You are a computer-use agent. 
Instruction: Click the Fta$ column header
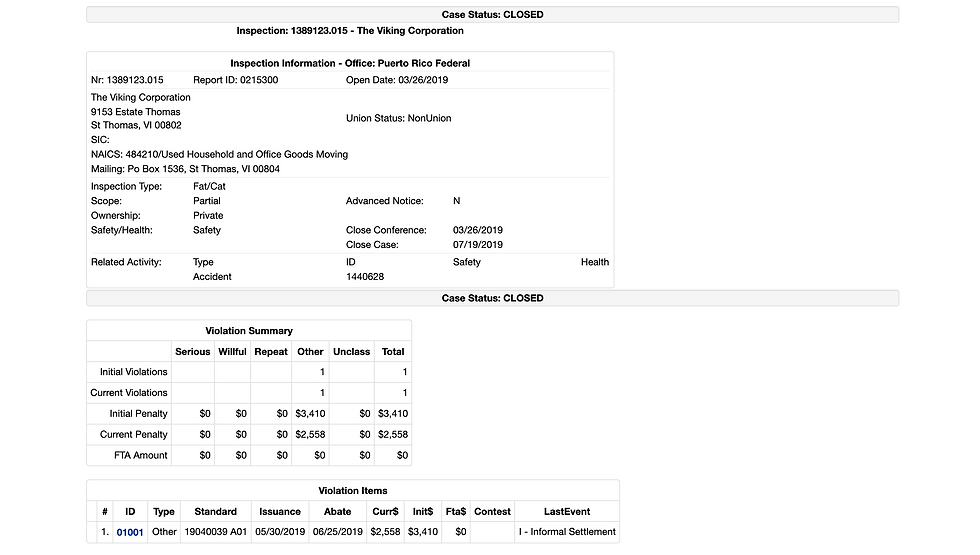[456, 511]
